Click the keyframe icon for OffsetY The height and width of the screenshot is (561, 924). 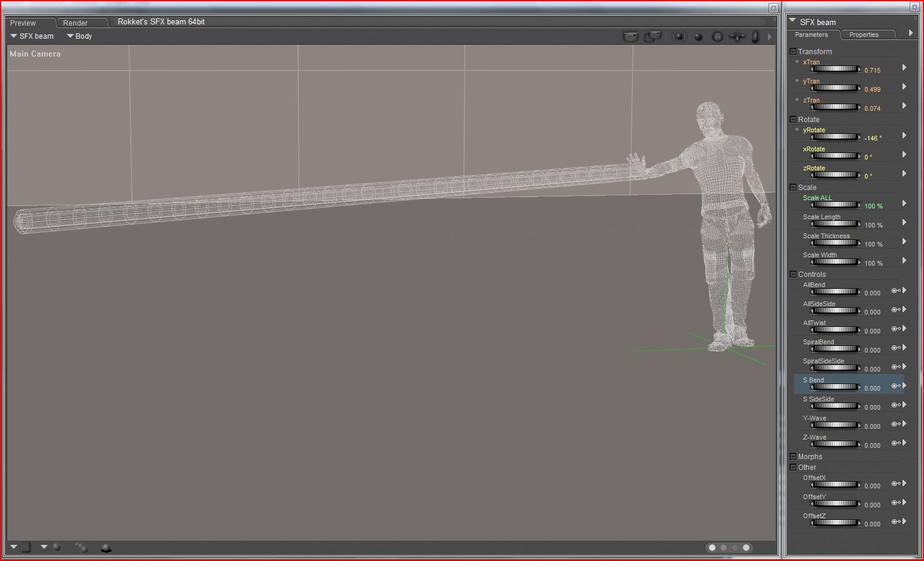[x=896, y=503]
